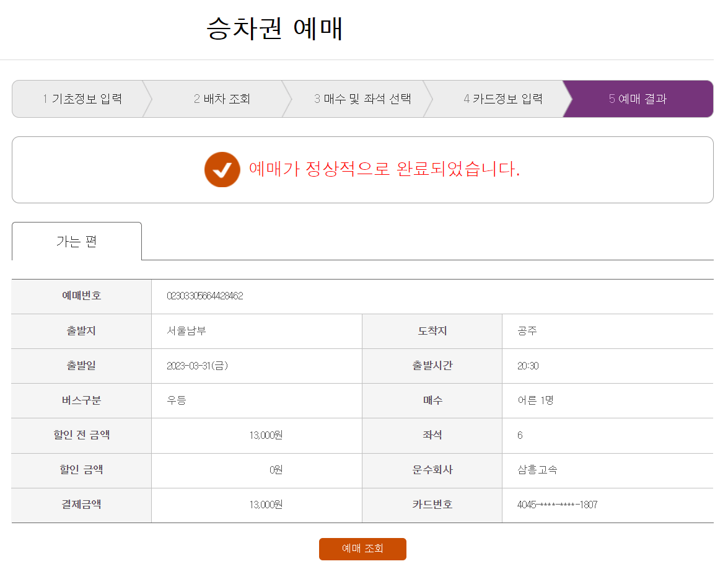Click arrival value 공주
This screenshot has width=728, height=569.
(x=527, y=331)
